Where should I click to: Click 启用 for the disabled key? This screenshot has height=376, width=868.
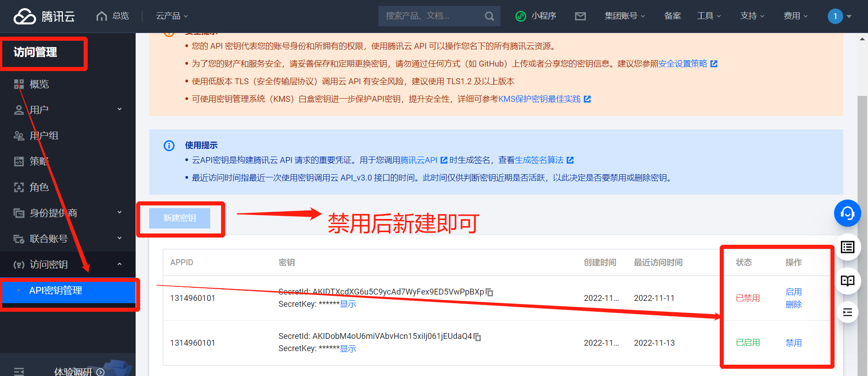coord(793,292)
